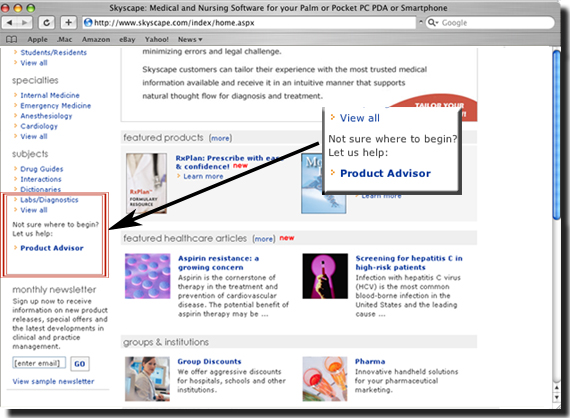The image size is (570, 418).
Task: Expand the News bookmarks dropdown
Action: click(190, 39)
